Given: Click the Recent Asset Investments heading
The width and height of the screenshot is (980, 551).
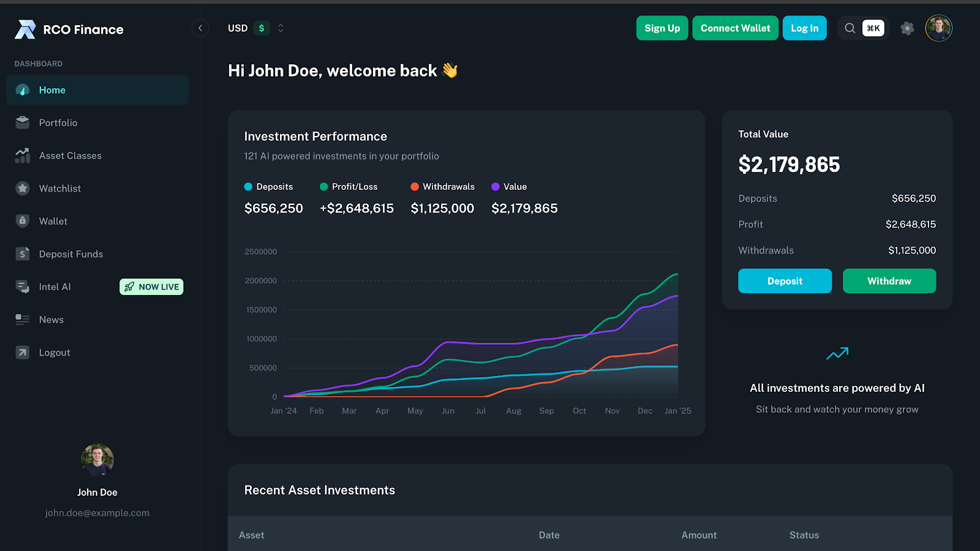Looking at the screenshot, I should click(320, 490).
